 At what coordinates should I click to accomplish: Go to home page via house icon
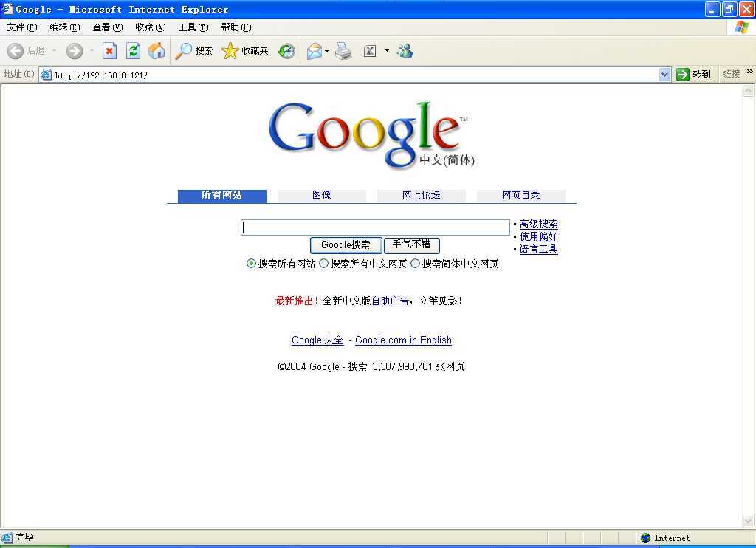tap(157, 51)
